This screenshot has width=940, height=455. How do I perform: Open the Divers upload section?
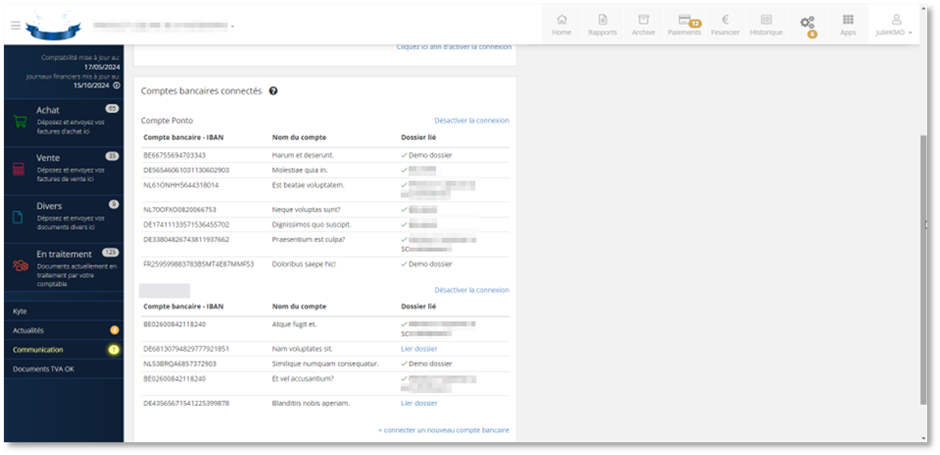[x=64, y=218]
